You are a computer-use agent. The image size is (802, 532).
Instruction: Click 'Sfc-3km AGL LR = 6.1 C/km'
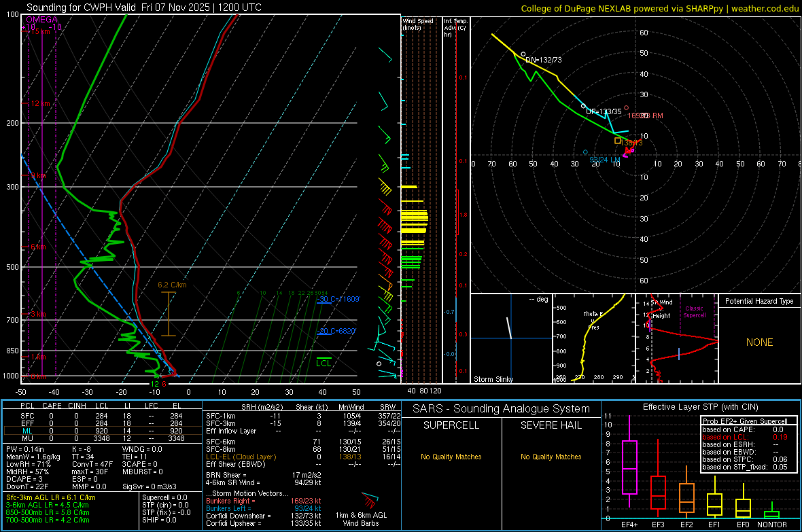[51, 497]
